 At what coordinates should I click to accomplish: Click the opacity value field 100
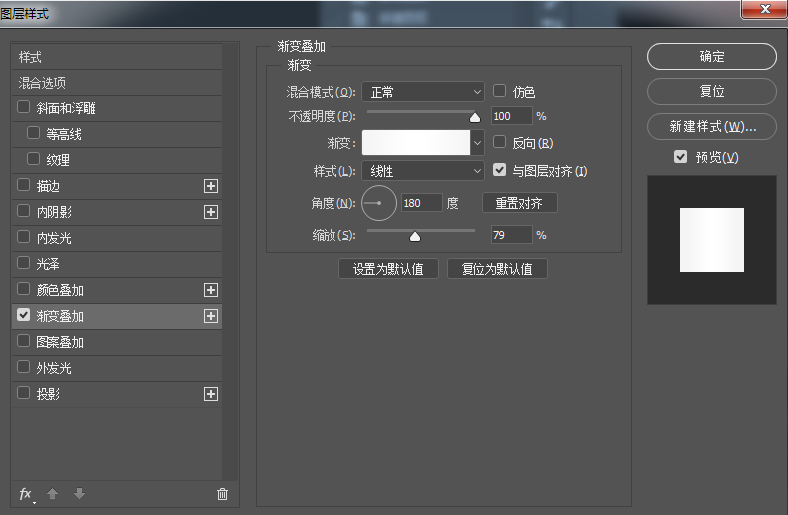511,116
